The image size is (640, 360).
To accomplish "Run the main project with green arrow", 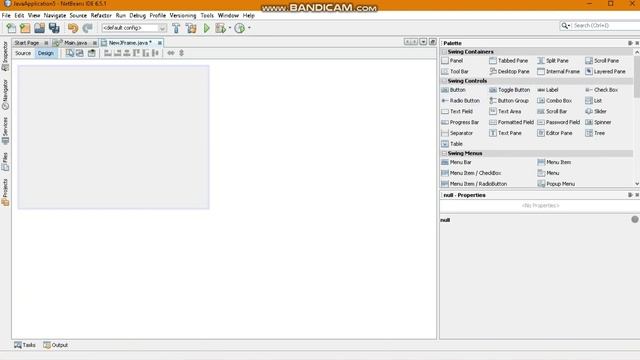I will [x=207, y=28].
